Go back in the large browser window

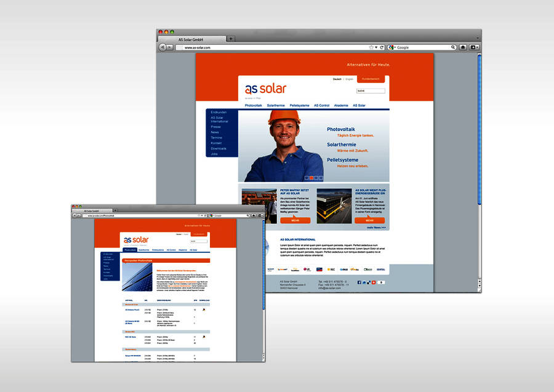tap(163, 47)
